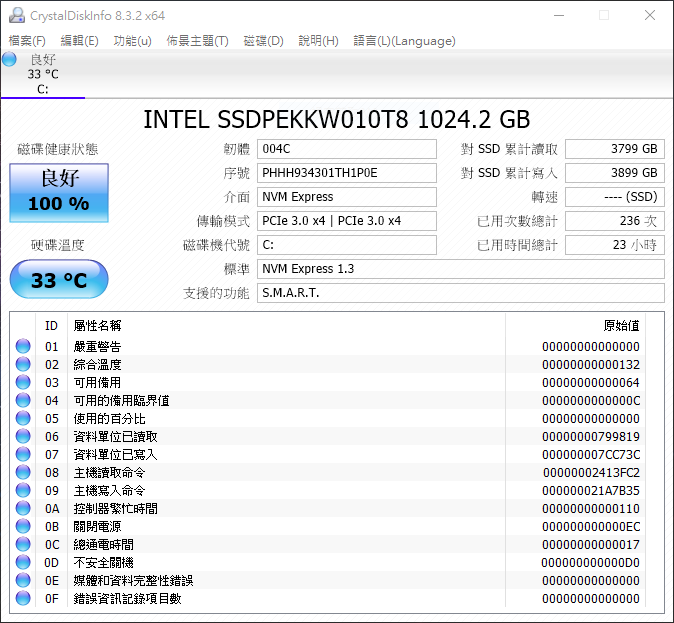Select the 控制器繁忙時間 attribute name
Image resolution: width=674 pixels, height=623 pixels.
[x=116, y=509]
